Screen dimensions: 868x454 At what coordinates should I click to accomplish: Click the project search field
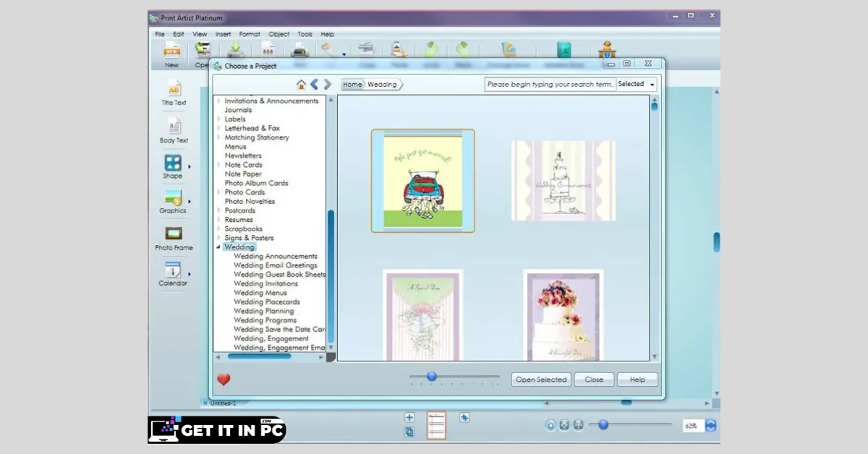550,85
